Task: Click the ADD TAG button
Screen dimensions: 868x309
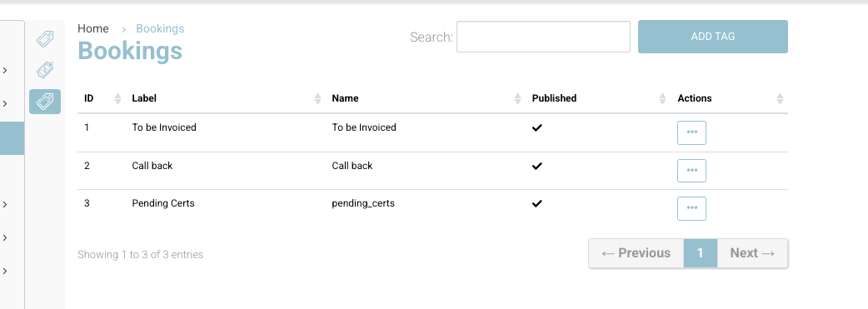Action: (x=713, y=37)
